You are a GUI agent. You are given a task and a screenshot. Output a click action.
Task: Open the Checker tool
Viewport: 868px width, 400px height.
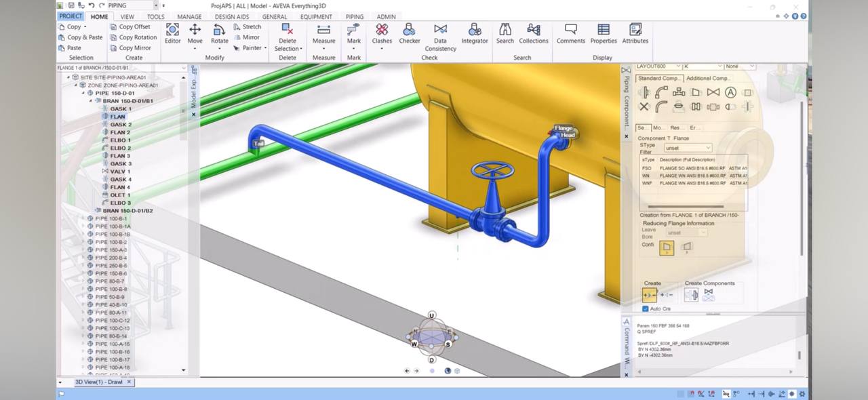click(x=410, y=34)
